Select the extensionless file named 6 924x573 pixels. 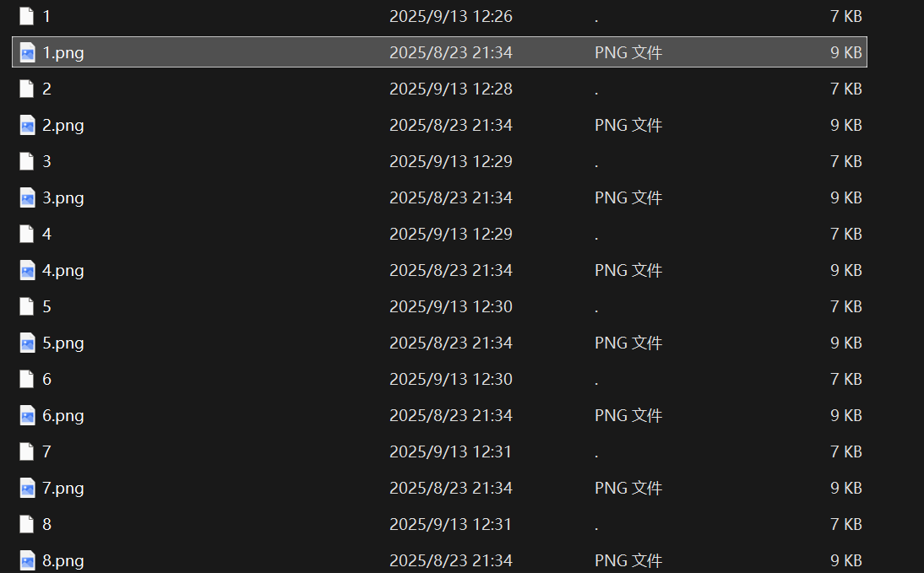pos(47,379)
